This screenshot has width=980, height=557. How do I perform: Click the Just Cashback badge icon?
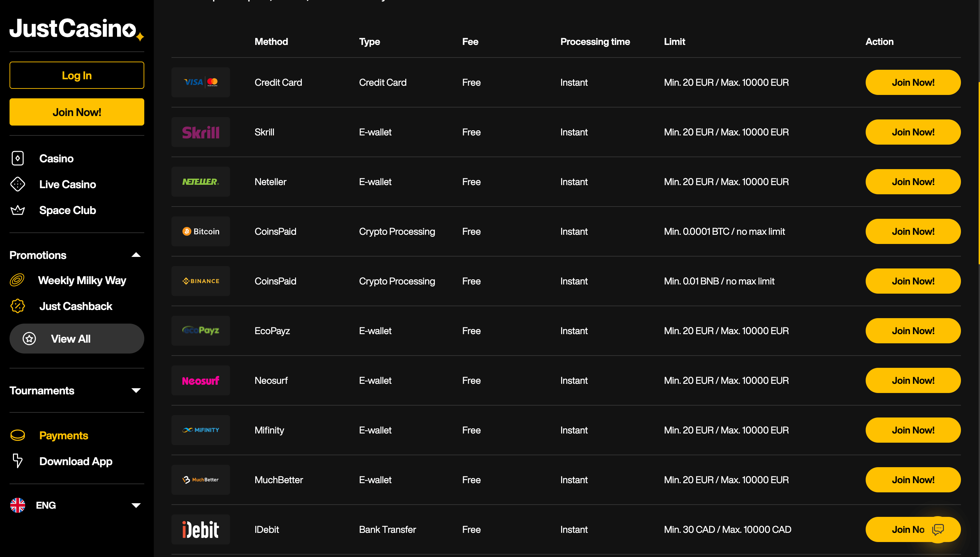[18, 306]
